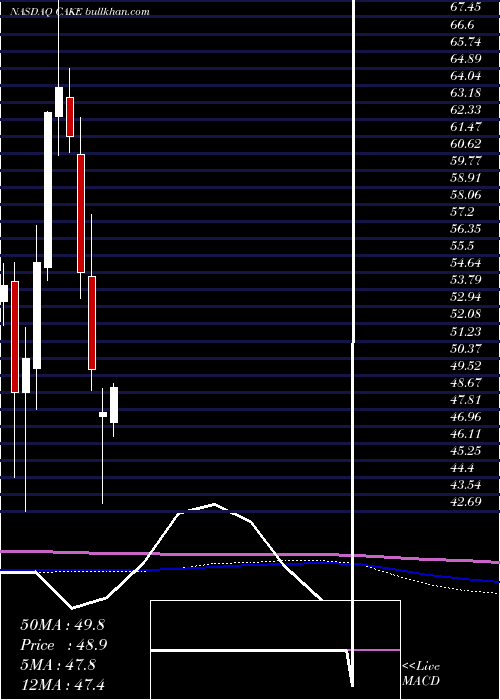Click the 54.64 price axis label
The height and width of the screenshot is (700, 500).
(x=466, y=262)
